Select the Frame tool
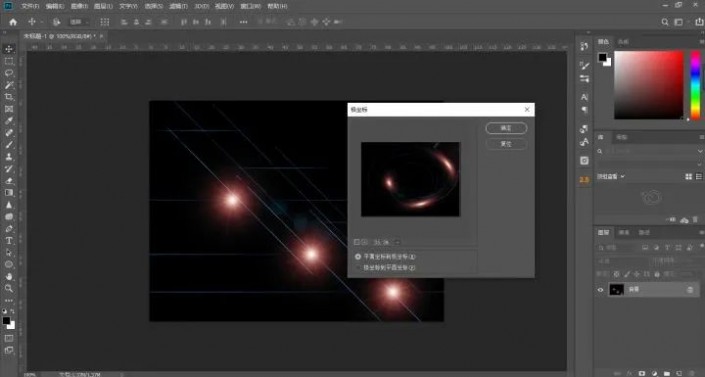This screenshot has height=377, width=705. tap(9, 109)
